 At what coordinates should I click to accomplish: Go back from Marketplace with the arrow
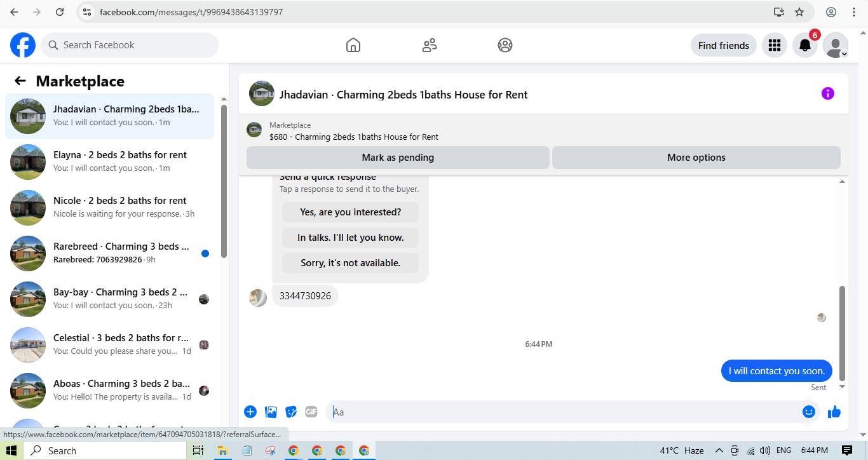coord(20,81)
